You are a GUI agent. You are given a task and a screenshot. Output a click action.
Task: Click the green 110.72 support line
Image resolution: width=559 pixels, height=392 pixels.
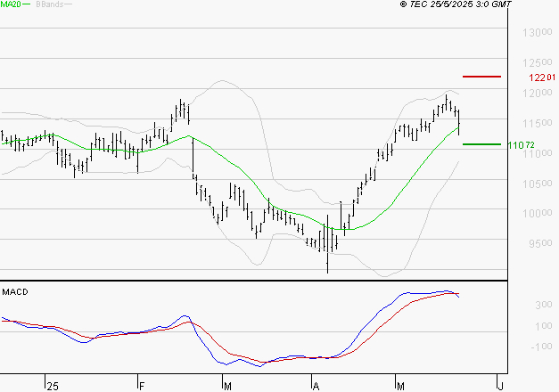pyautogui.click(x=481, y=144)
